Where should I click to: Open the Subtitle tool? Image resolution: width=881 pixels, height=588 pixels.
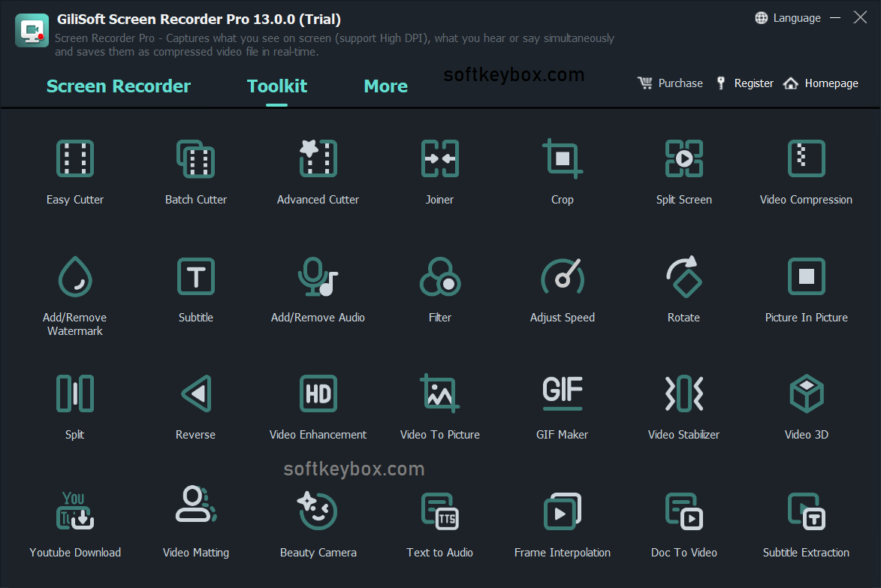[x=195, y=289]
